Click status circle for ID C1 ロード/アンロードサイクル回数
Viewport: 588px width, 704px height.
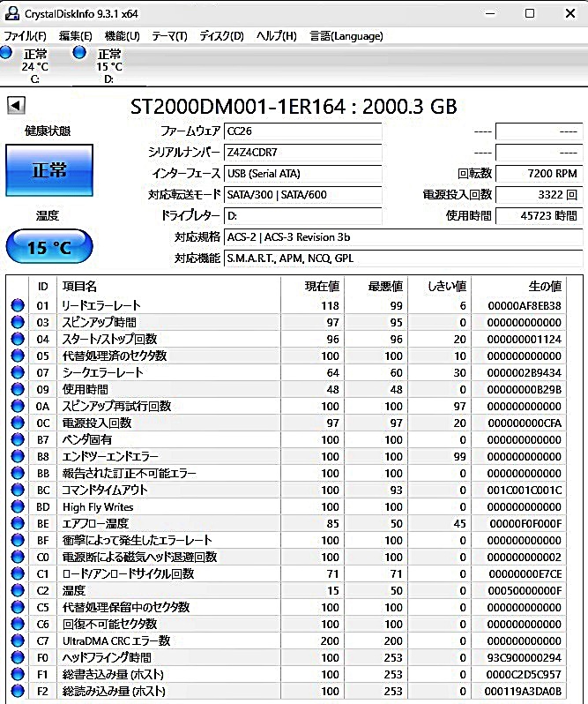(x=18, y=573)
